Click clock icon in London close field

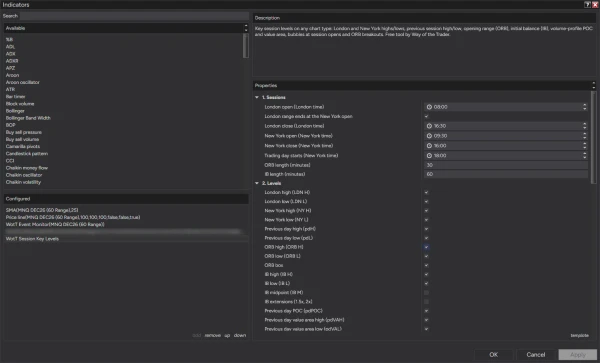coord(429,126)
